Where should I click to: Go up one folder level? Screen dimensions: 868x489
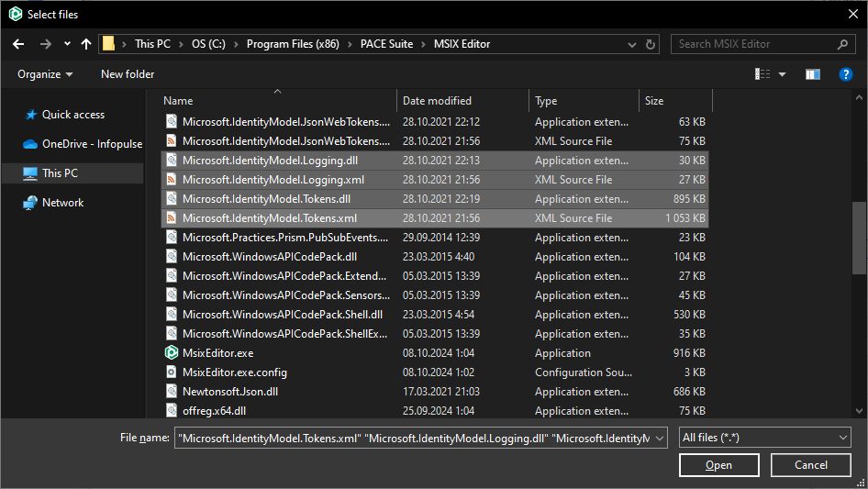tap(86, 44)
